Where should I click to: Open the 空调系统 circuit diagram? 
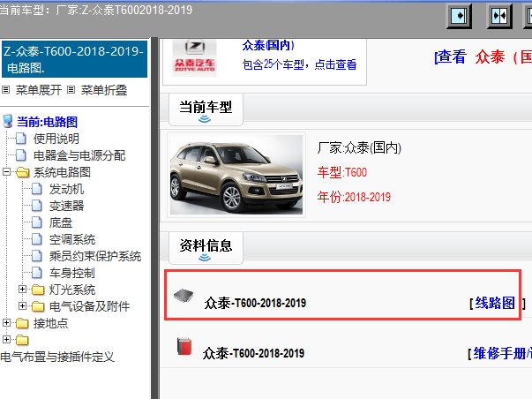pos(72,239)
